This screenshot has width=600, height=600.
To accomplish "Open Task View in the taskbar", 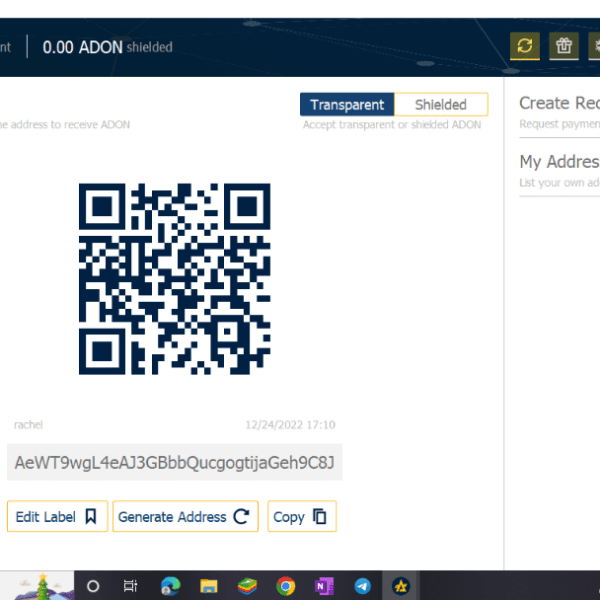I will [x=130, y=586].
